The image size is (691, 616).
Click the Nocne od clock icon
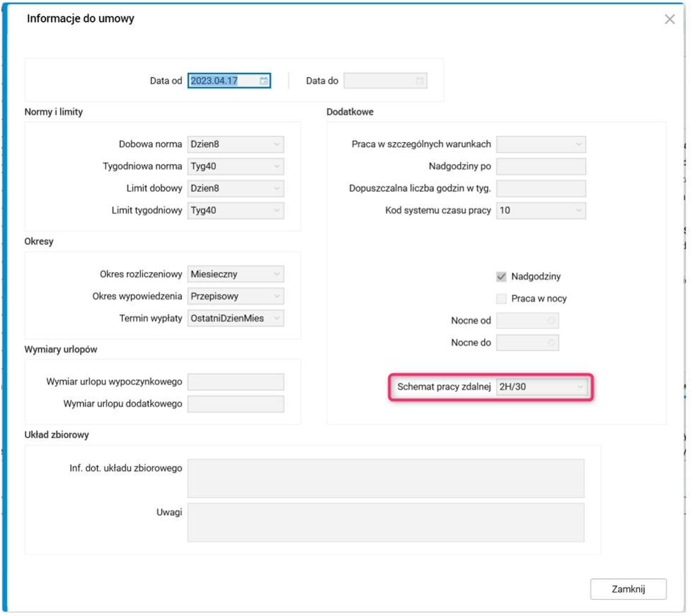pos(552,321)
